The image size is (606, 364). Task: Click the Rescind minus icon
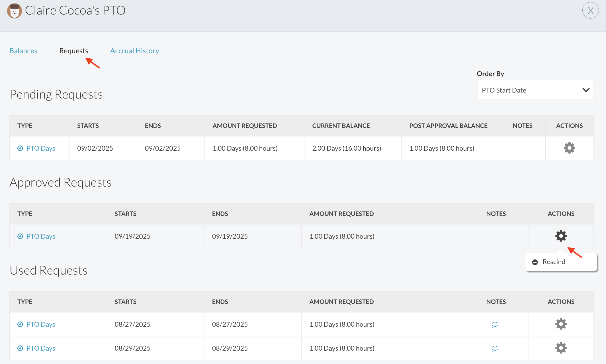[x=535, y=262]
